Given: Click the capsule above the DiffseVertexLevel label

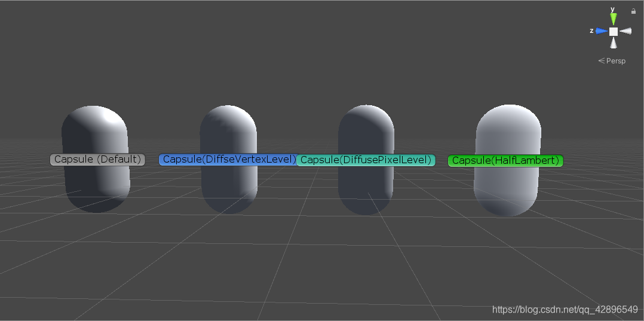Looking at the screenshot, I should coord(229,130).
